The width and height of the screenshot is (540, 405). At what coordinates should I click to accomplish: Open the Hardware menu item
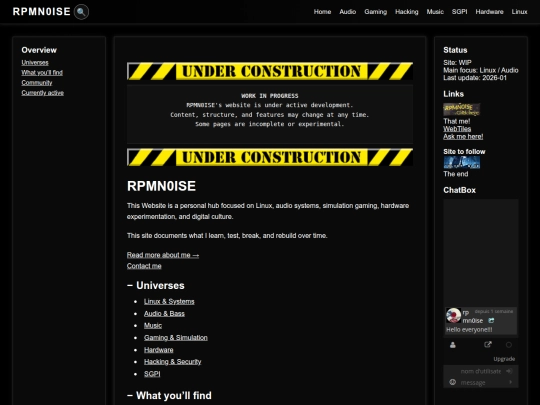pos(489,12)
